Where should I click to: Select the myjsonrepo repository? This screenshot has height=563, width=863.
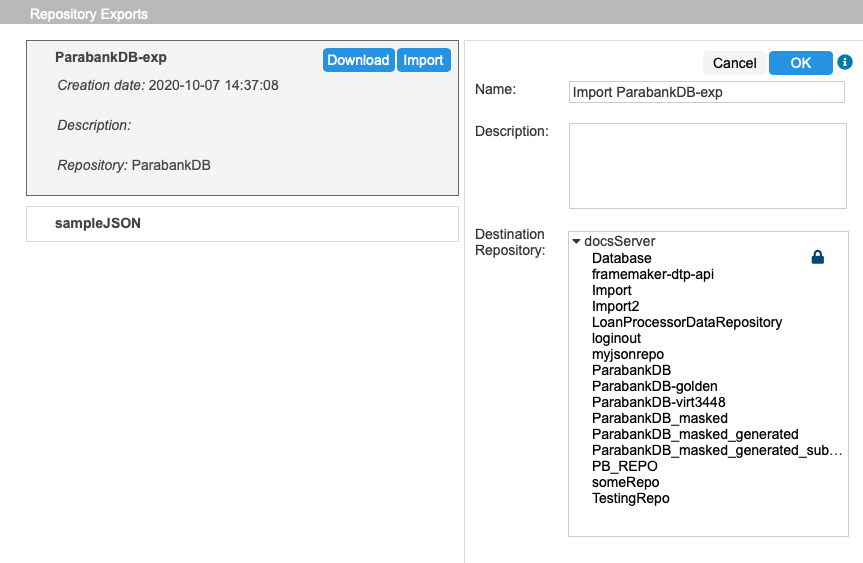pyautogui.click(x=628, y=354)
